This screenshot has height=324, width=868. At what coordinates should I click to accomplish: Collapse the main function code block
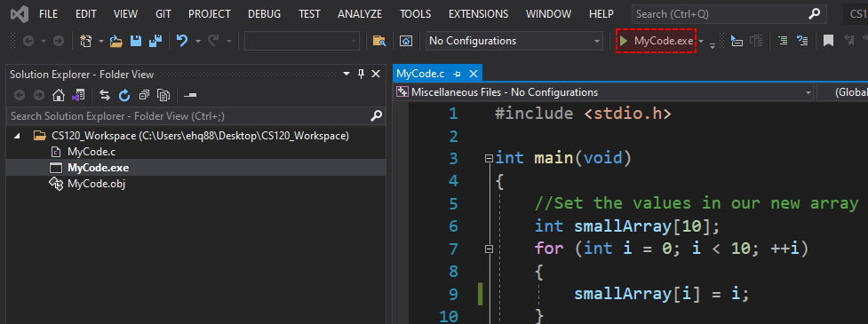(x=489, y=159)
